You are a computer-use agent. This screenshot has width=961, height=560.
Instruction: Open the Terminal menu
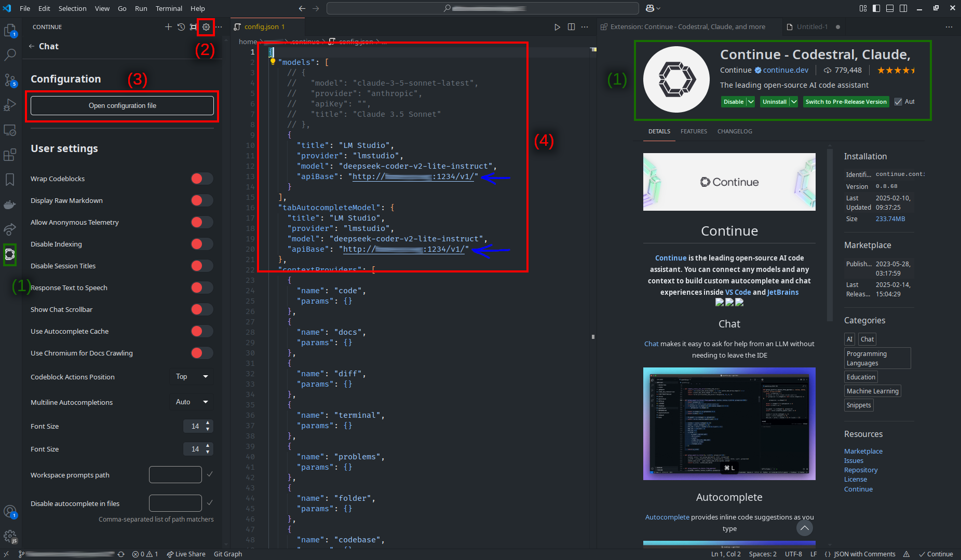point(169,8)
